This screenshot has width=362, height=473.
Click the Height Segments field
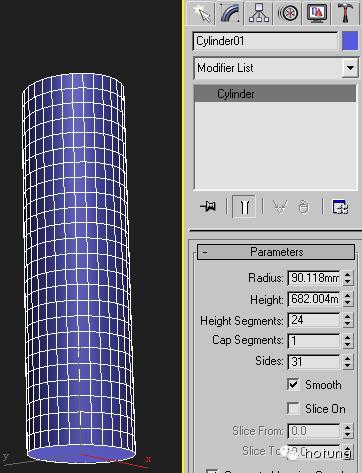[314, 320]
